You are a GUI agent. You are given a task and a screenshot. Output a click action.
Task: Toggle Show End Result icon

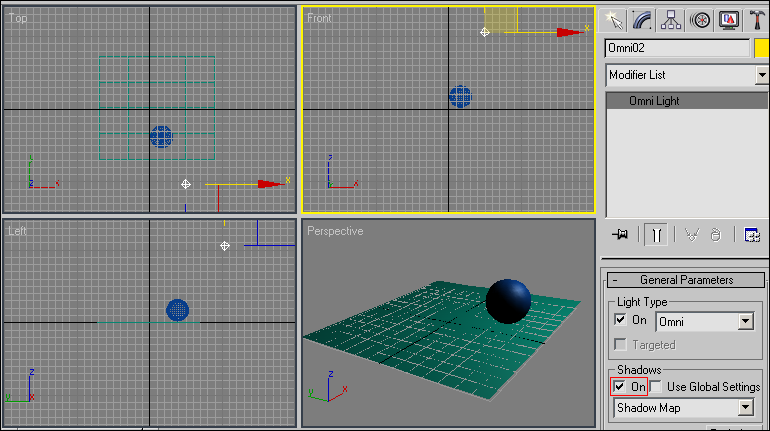tap(656, 234)
